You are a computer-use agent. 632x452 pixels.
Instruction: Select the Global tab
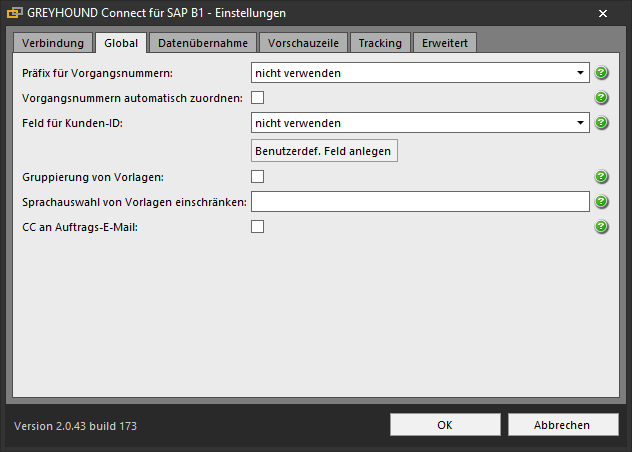121,43
